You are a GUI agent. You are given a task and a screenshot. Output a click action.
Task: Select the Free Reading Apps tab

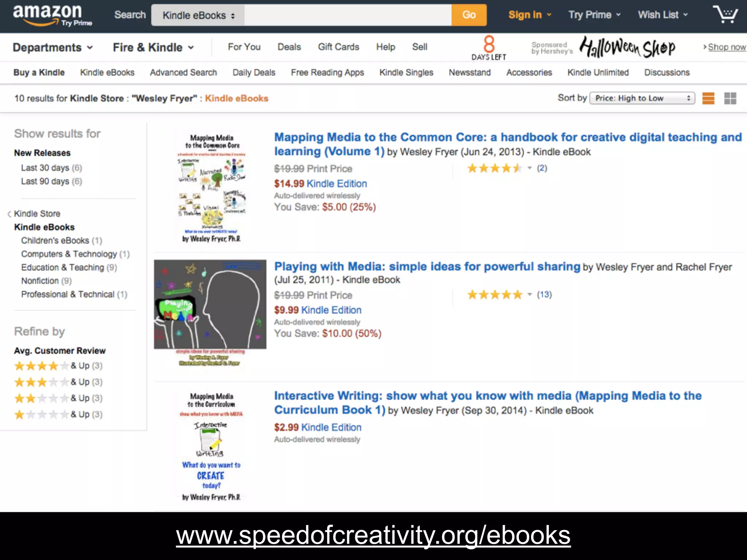328,73
